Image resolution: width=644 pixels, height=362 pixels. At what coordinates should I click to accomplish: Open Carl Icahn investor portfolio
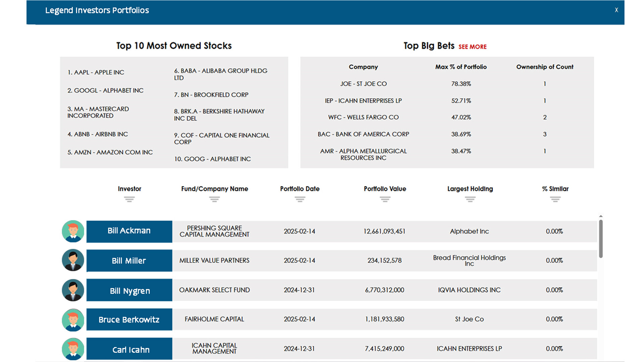pos(129,349)
